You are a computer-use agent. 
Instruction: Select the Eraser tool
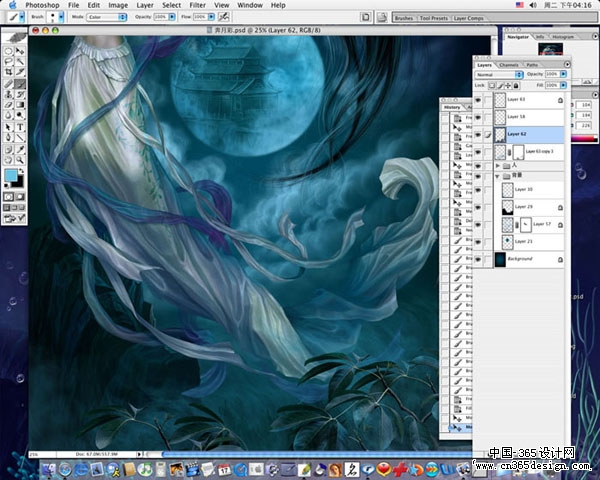point(8,104)
